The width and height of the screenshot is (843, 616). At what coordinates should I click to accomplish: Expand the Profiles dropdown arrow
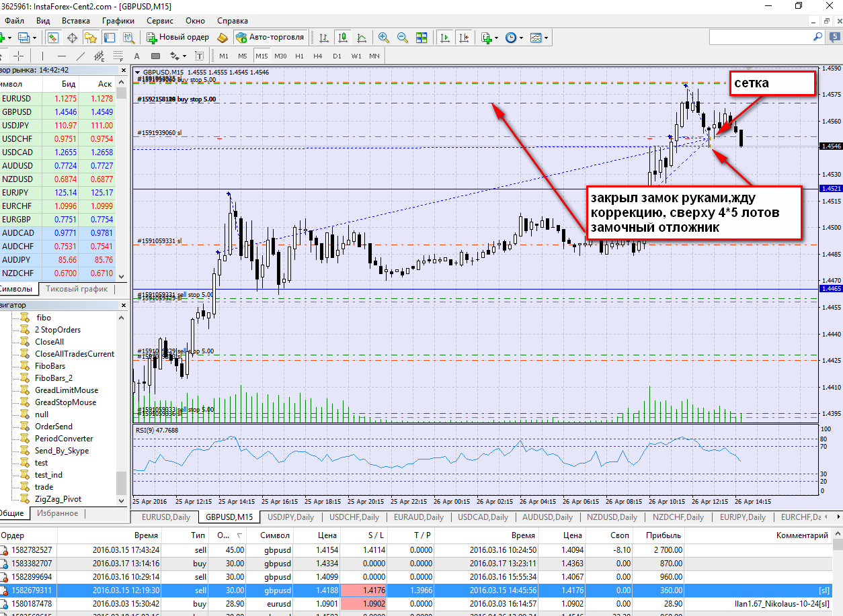35,38
